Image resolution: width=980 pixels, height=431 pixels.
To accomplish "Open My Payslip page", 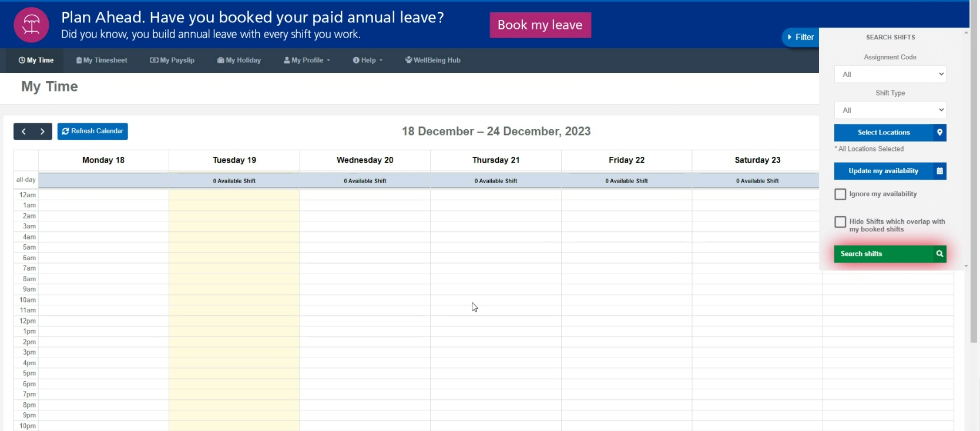I will 172,60.
